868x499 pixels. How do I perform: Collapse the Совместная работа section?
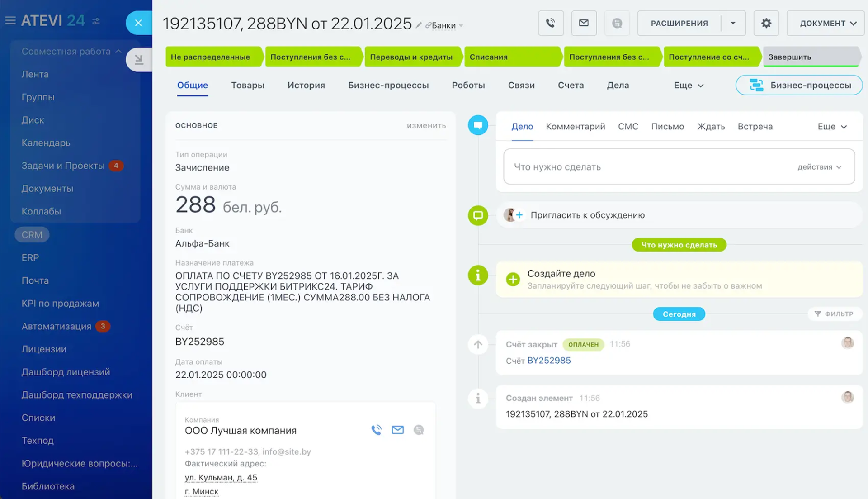point(118,52)
